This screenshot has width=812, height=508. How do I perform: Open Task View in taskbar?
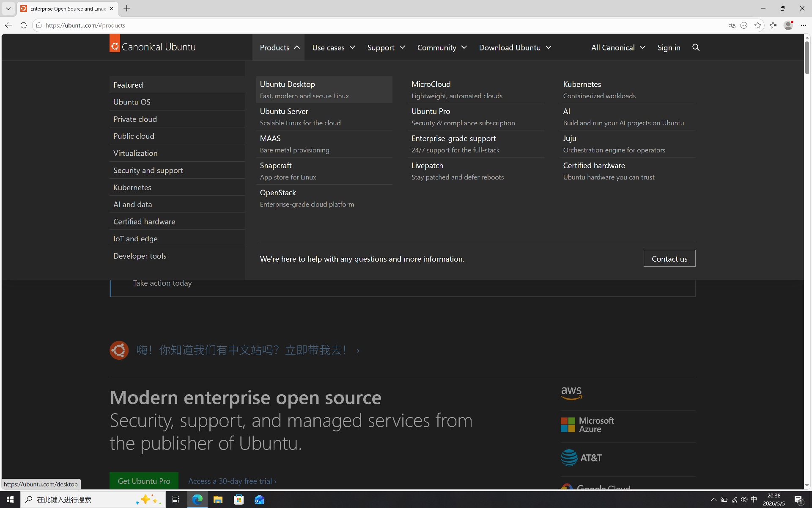176,500
